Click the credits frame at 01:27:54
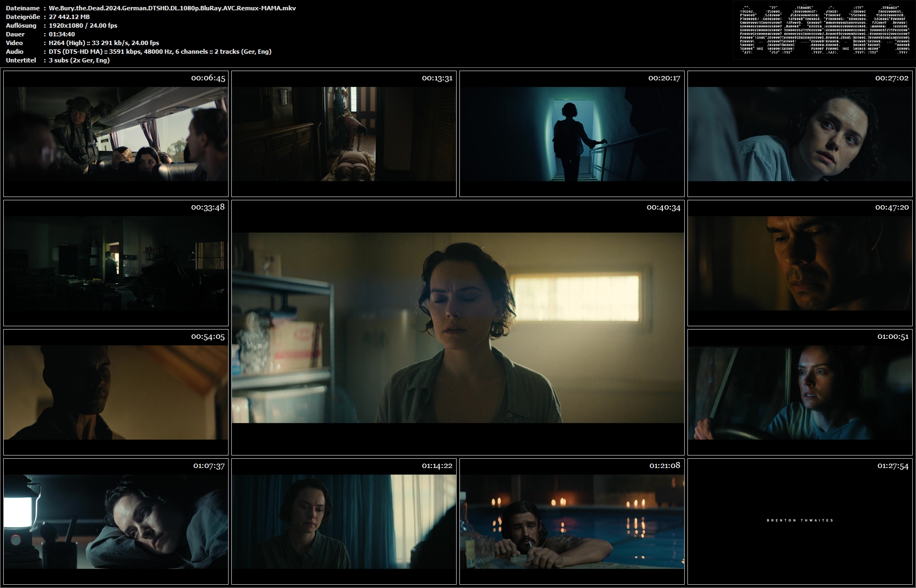The height and width of the screenshot is (588, 916). click(800, 521)
